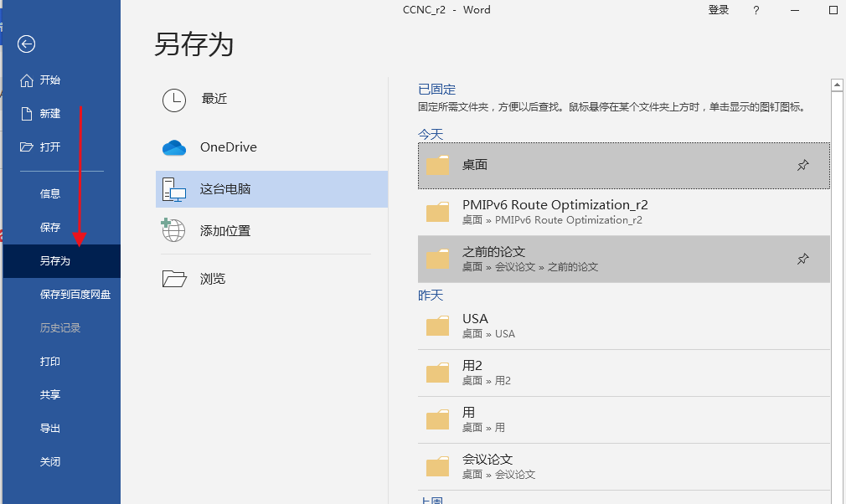Unpin the 之前的论文 folder
The width and height of the screenshot is (846, 504).
tap(802, 259)
